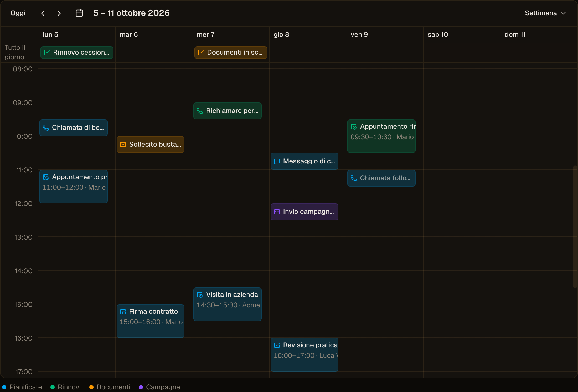The width and height of the screenshot is (578, 392).
Task: Click the 15:00–16:00 · Mario time text
Action: (151, 322)
